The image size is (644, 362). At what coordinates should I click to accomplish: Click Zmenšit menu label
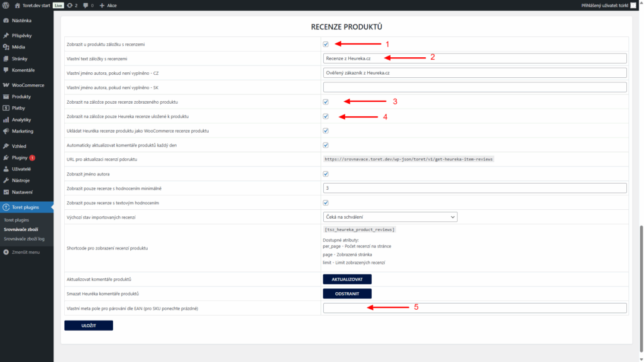[26, 252]
